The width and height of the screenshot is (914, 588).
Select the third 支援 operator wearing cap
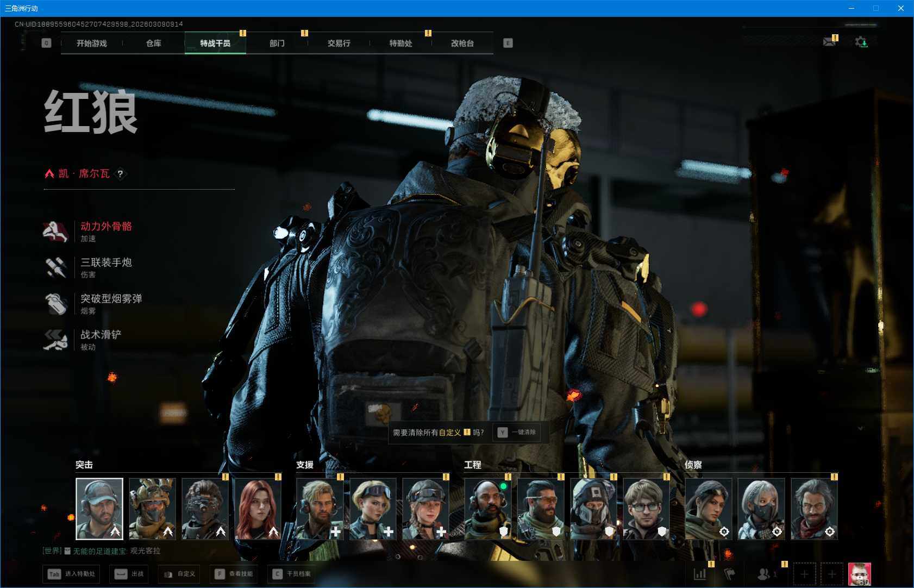coord(425,509)
